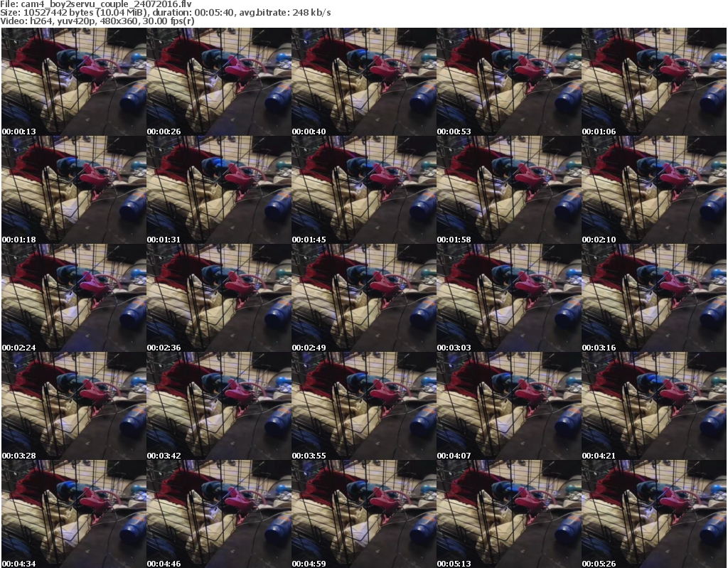The width and height of the screenshot is (728, 568).
Task: Choose the thumbnail at 00:05:13
Action: point(509,514)
